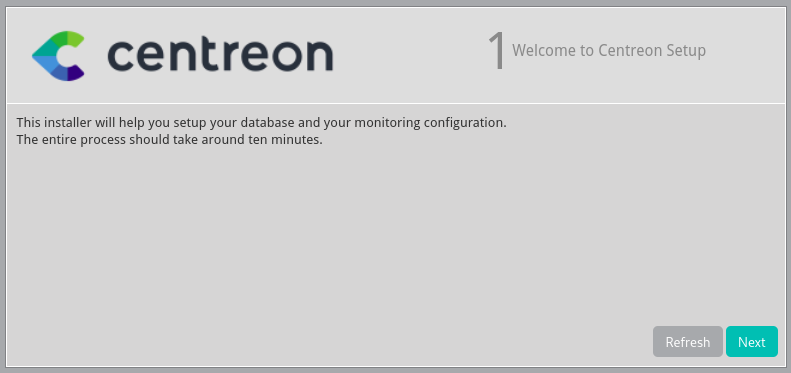Screen dimensions: 791x373
Task: Click the Next button
Action: [752, 342]
